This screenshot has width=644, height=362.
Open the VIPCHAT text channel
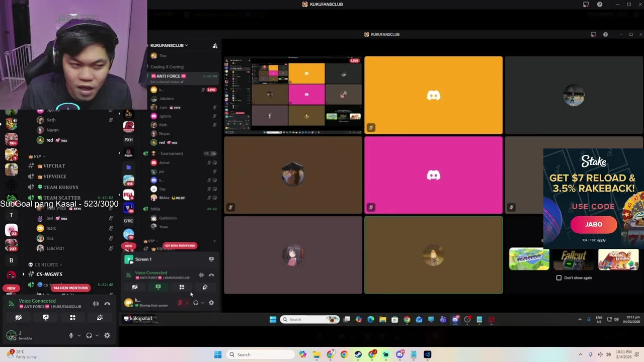pos(54,166)
